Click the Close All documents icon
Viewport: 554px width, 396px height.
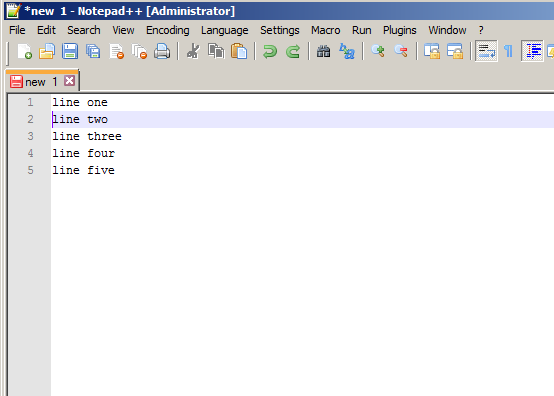click(139, 52)
